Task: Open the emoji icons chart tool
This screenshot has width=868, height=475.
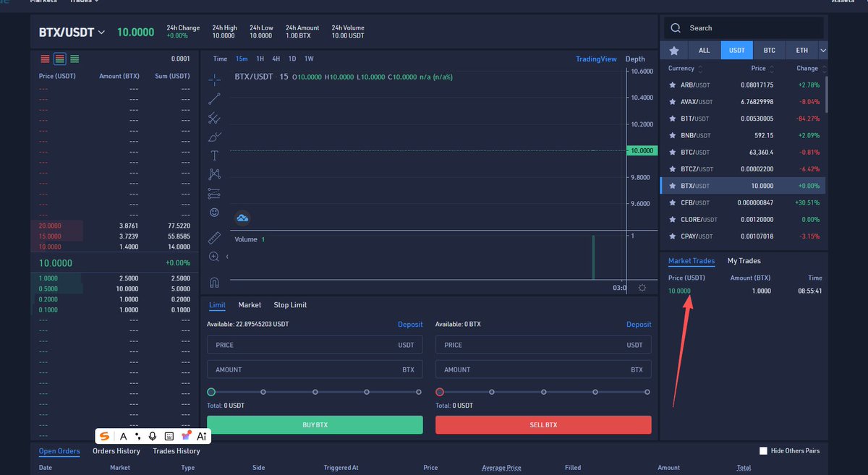Action: pos(214,213)
